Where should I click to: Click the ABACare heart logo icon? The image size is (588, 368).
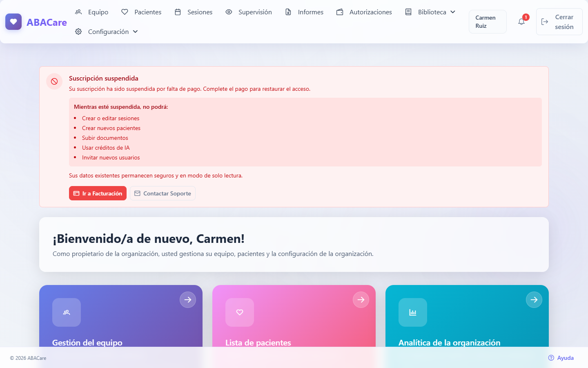13,22
